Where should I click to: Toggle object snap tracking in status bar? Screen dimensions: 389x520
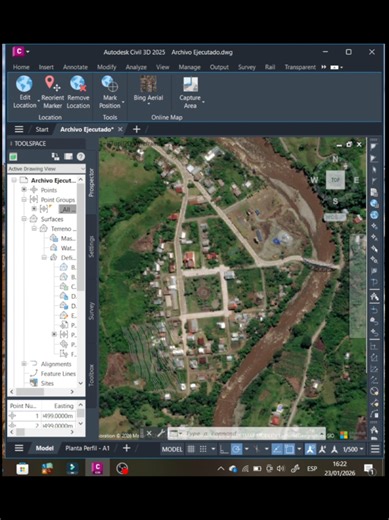277,449
